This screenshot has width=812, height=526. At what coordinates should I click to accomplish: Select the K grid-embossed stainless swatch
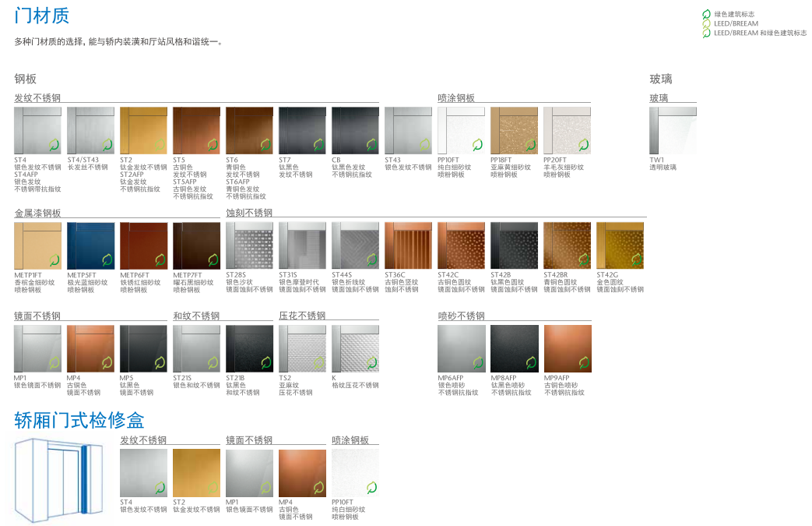click(x=355, y=348)
